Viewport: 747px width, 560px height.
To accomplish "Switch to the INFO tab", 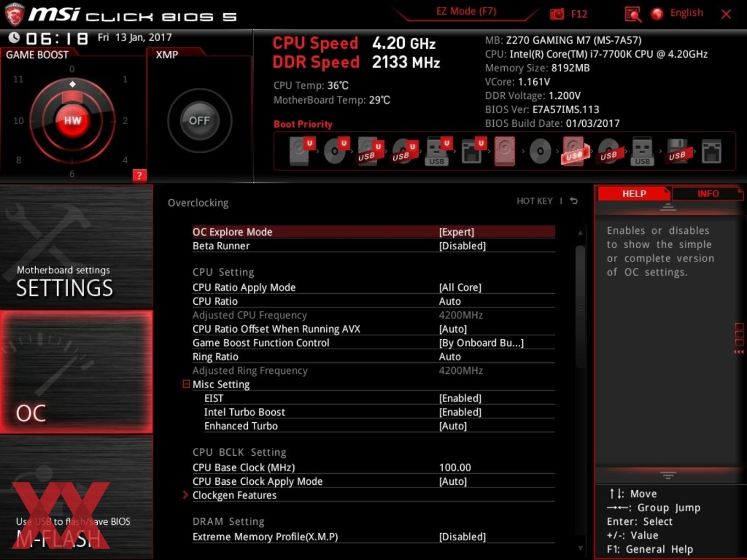I will [x=708, y=193].
